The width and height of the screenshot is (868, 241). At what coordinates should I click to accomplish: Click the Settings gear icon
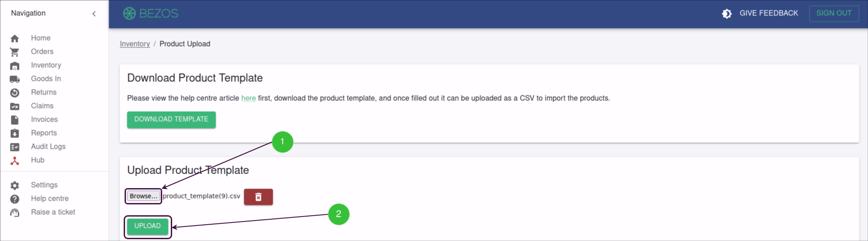pyautogui.click(x=14, y=185)
